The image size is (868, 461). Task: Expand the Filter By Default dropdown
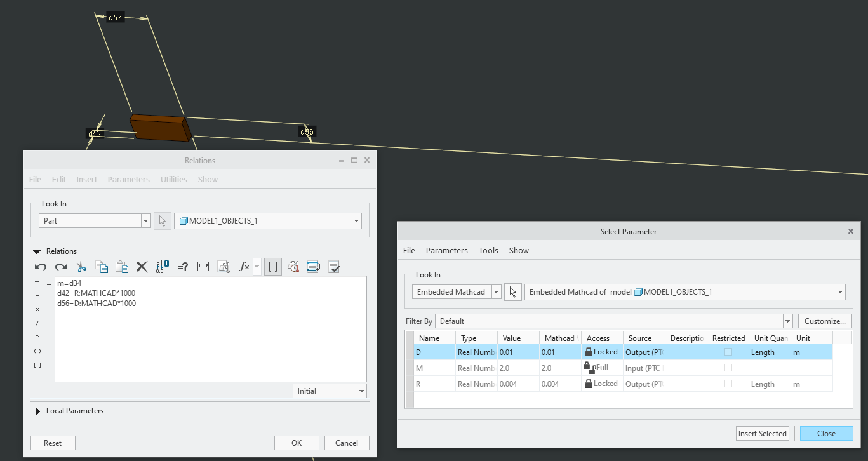tap(787, 321)
